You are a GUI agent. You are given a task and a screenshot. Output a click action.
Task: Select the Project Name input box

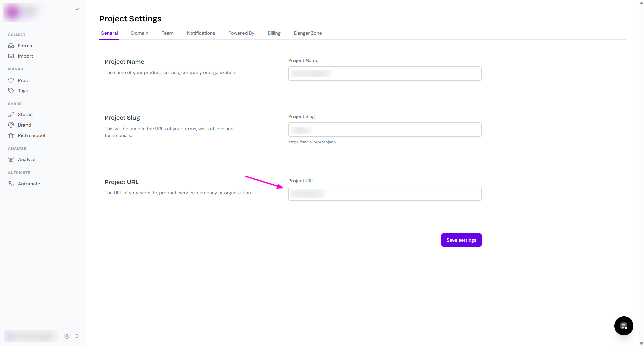point(385,73)
